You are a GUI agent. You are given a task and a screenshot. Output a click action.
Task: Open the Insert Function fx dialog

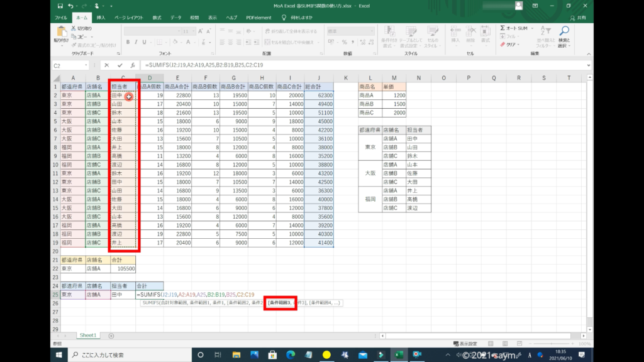133,65
